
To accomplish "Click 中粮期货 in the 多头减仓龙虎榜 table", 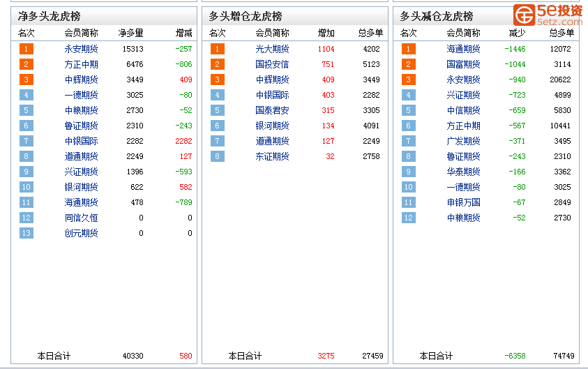I will (x=464, y=218).
